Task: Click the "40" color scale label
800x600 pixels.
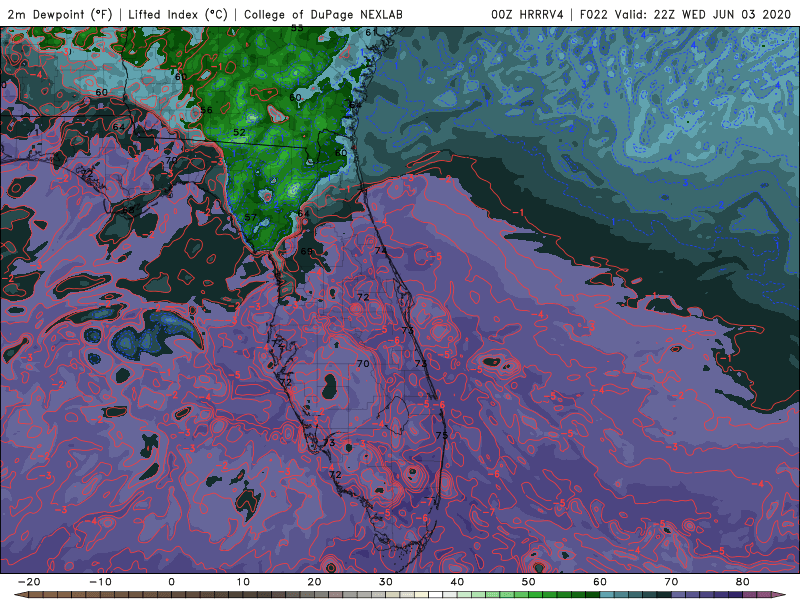Action: 457,582
